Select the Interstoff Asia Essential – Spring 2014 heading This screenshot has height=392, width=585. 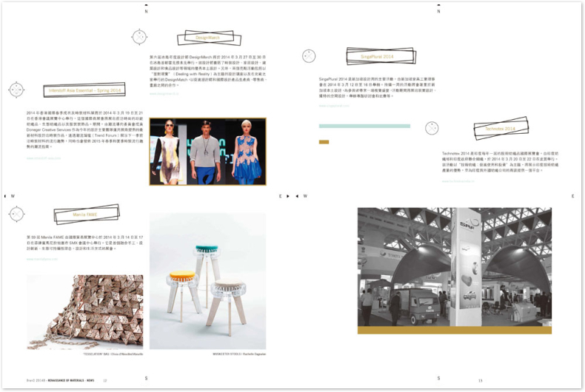(x=84, y=90)
